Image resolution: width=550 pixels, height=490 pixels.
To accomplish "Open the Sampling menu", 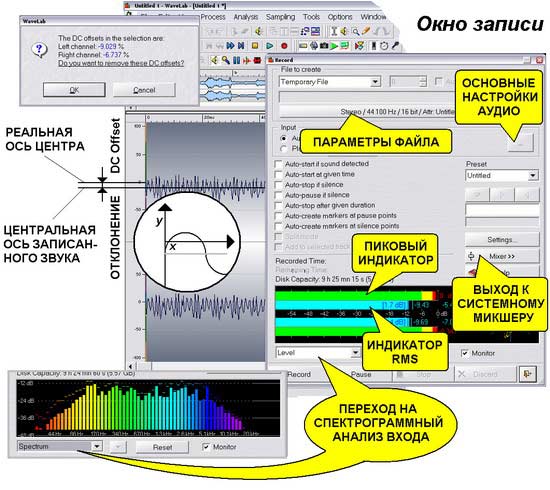I will click(280, 17).
